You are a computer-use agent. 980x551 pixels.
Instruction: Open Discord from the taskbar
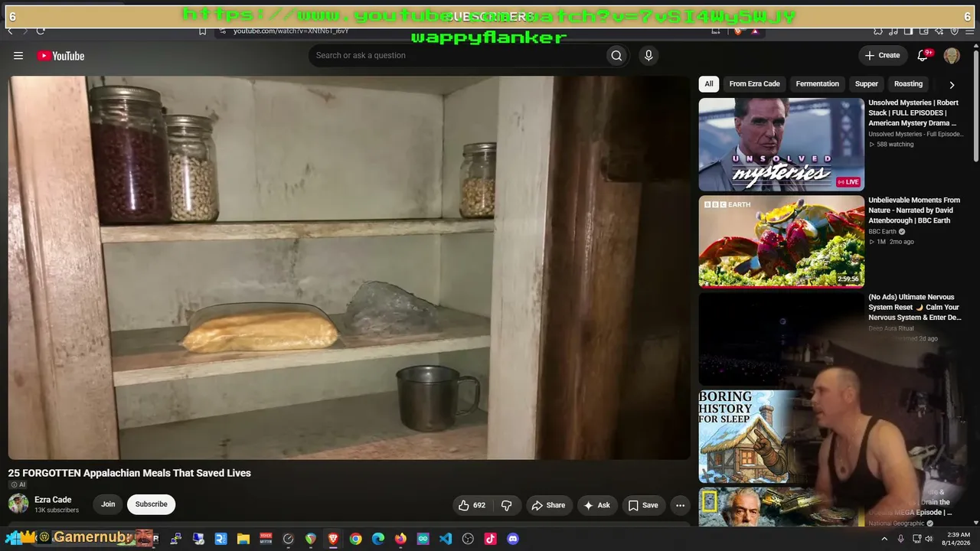513,539
